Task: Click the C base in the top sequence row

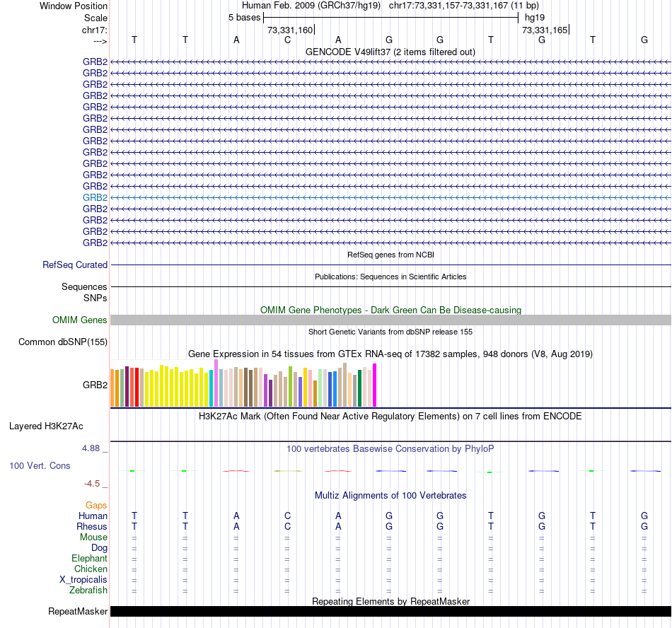Action: coord(287,40)
